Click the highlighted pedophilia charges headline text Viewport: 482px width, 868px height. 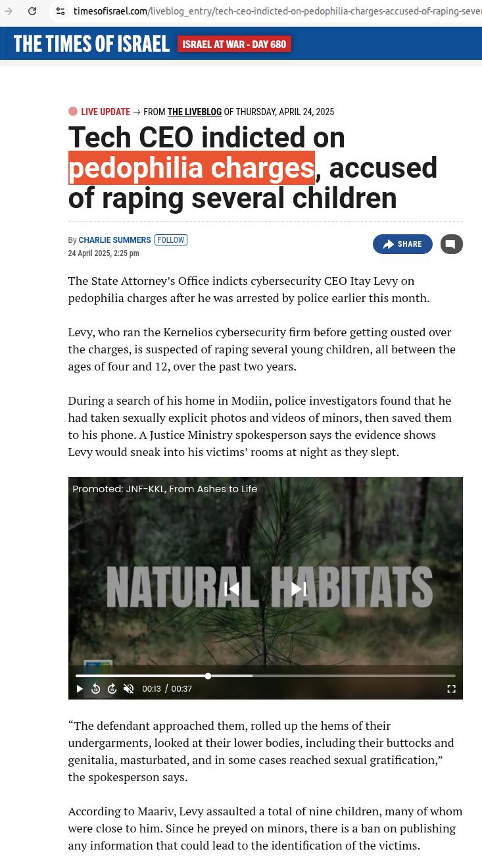[x=191, y=167]
